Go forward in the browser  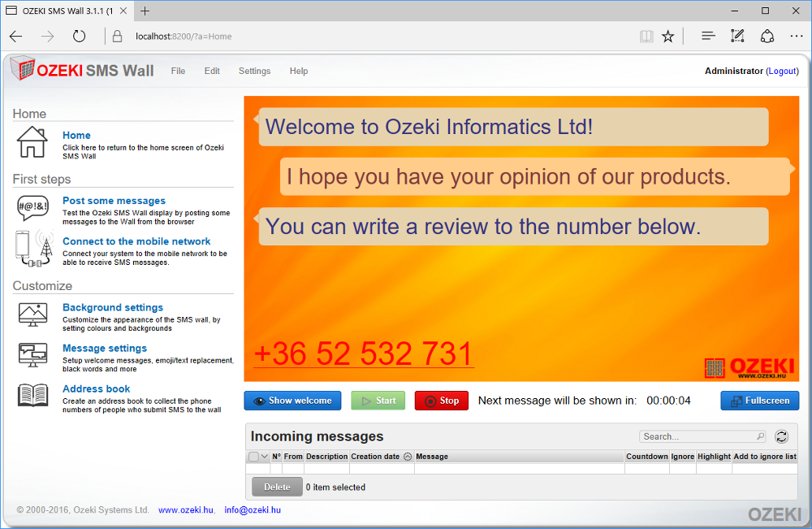[48, 37]
